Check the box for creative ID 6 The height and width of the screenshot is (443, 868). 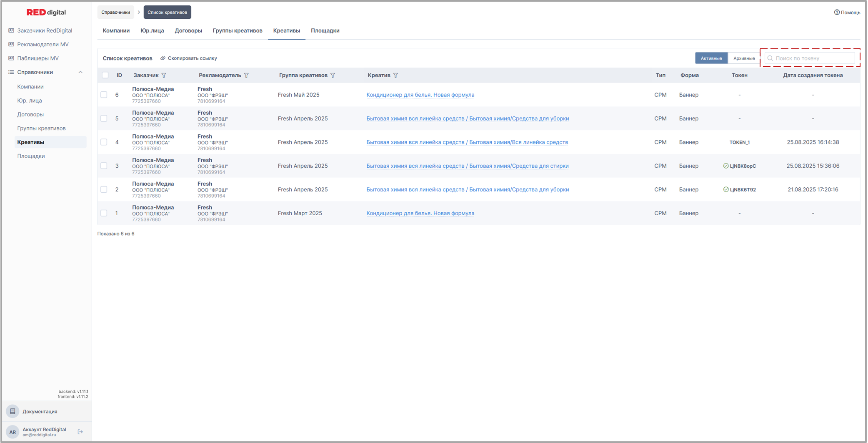[104, 95]
